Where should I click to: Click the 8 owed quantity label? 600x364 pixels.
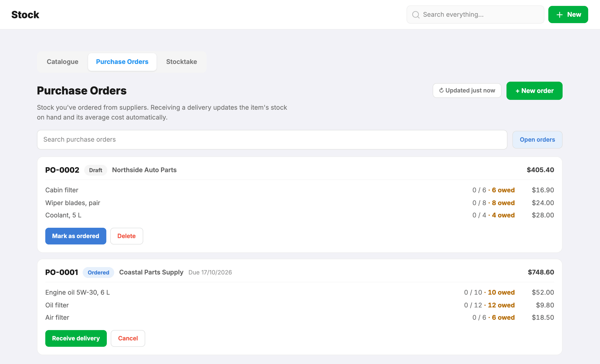click(503, 203)
